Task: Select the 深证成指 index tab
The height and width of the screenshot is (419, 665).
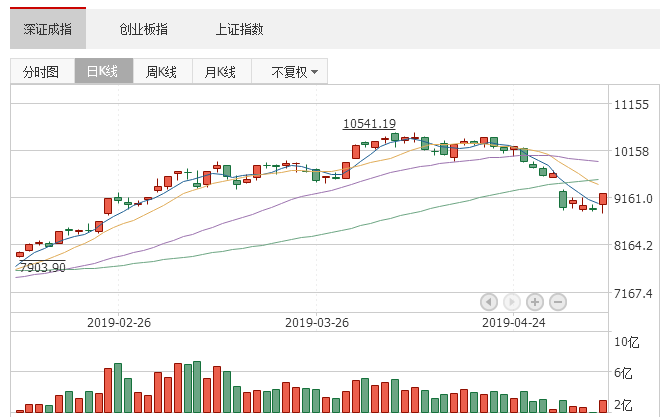Action: point(47,29)
